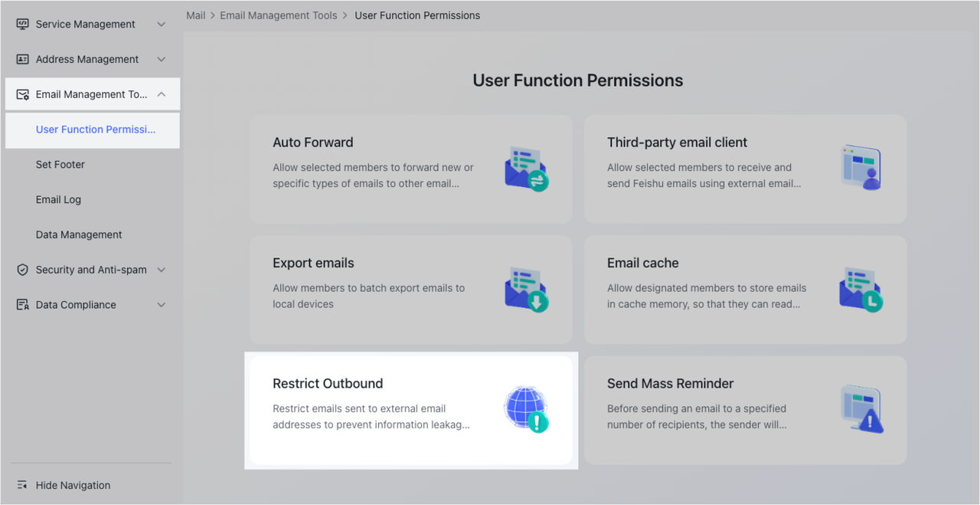Click the Restrict Outbound globe illustration
The image size is (980, 505).
[526, 409]
